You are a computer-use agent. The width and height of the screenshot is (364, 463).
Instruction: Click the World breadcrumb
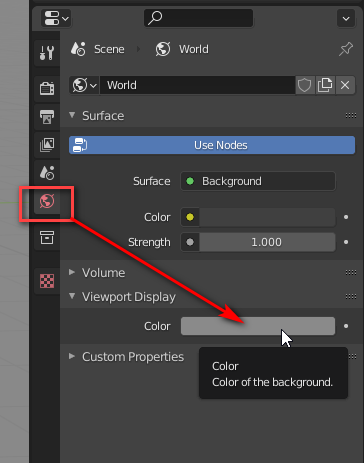194,49
